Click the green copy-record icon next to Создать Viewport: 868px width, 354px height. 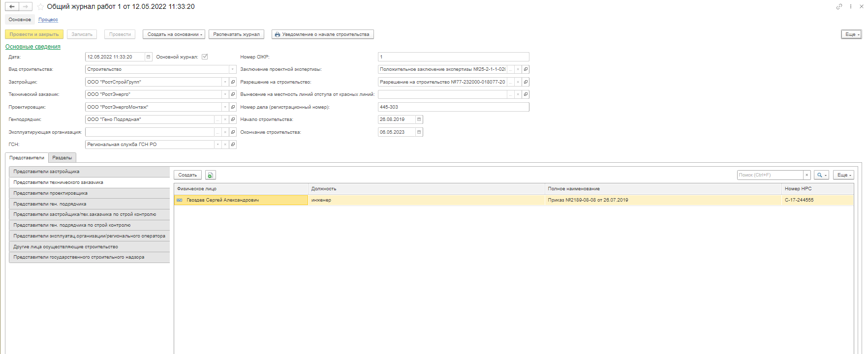point(211,175)
